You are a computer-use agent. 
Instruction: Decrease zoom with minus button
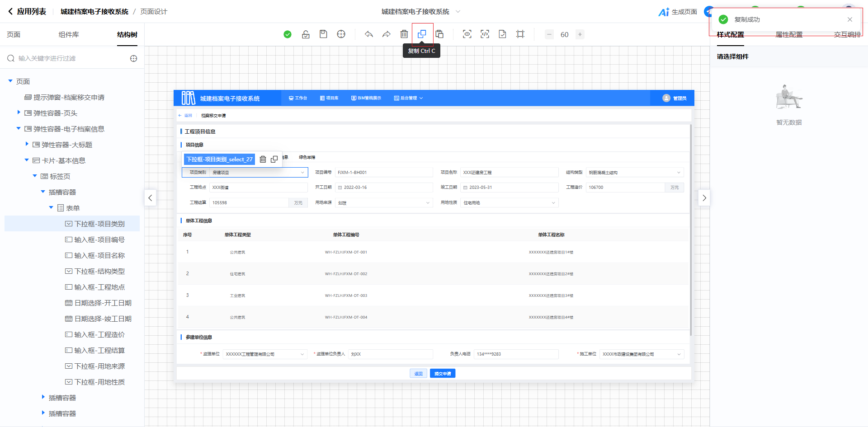[549, 34]
